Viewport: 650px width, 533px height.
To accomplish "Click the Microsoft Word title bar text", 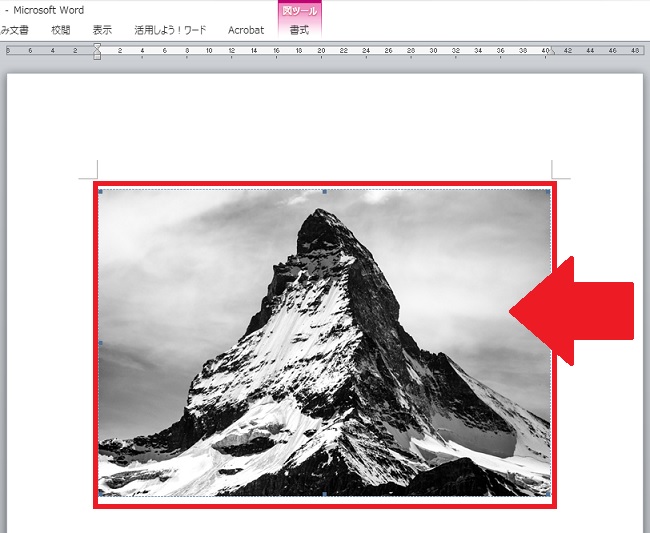I will tap(48, 10).
